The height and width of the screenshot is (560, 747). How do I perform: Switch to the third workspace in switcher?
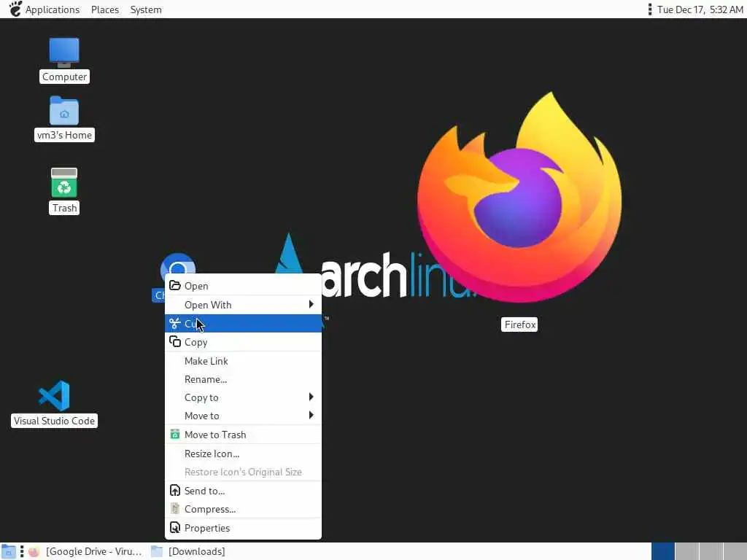pos(711,551)
